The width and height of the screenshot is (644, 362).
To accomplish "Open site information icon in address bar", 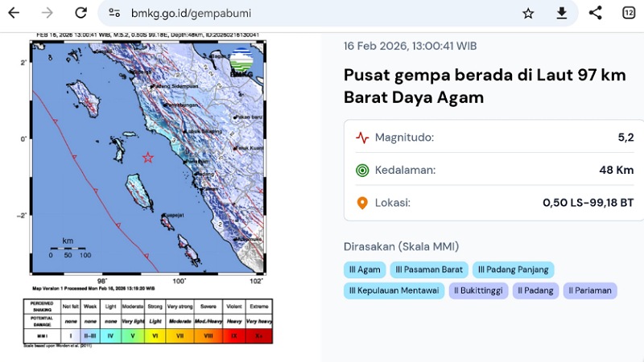I will click(x=114, y=13).
